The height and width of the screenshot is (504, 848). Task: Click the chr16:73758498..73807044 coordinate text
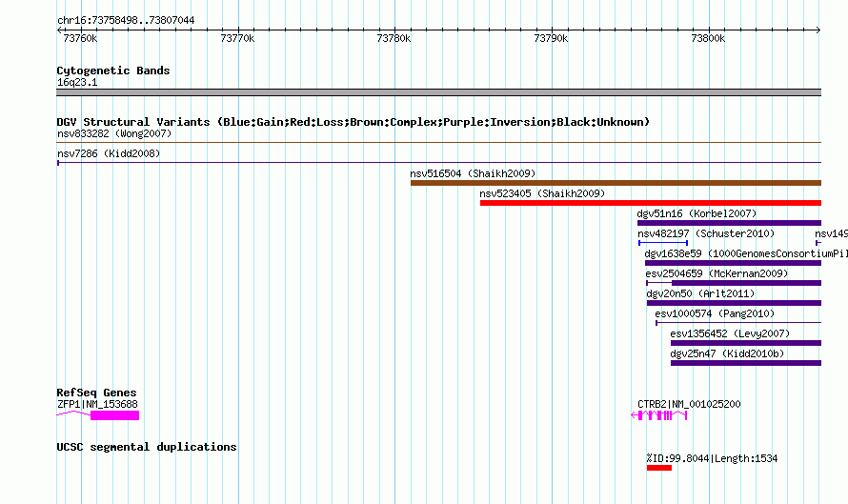(x=126, y=21)
